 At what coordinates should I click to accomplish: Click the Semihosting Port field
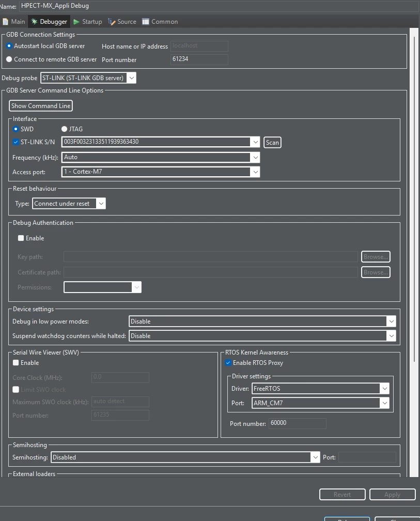click(x=367, y=457)
